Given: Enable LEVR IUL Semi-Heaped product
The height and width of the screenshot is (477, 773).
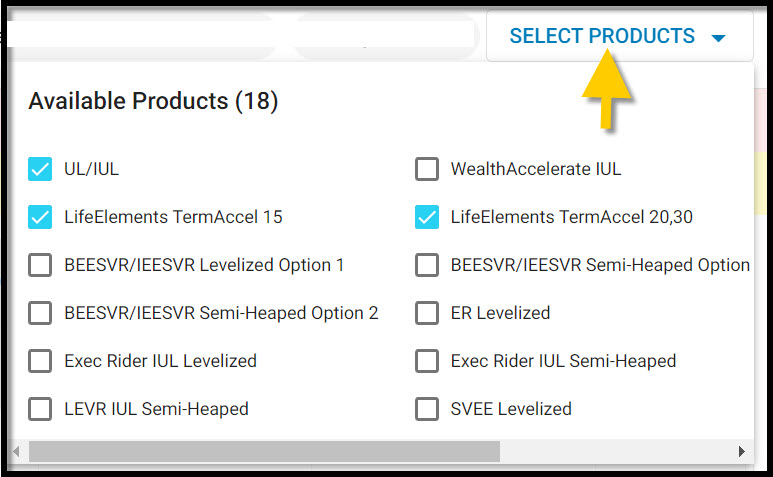Looking at the screenshot, I should pos(40,409).
